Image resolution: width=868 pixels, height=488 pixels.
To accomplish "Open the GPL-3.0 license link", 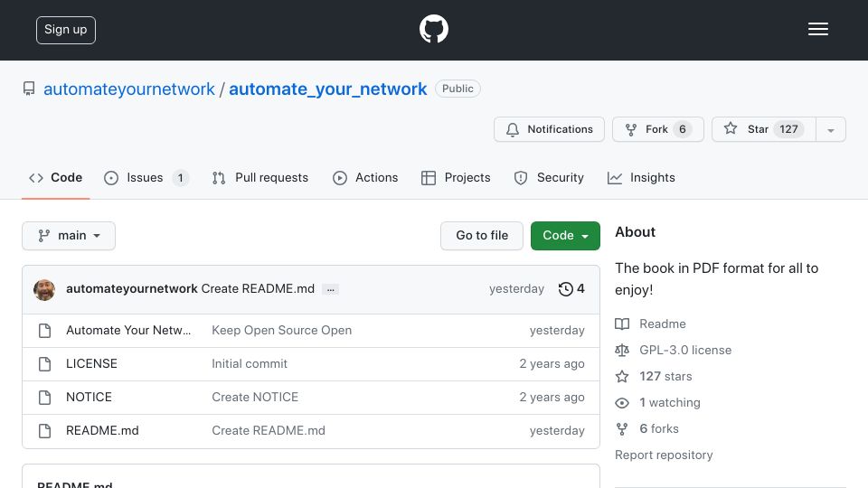I will tap(685, 351).
